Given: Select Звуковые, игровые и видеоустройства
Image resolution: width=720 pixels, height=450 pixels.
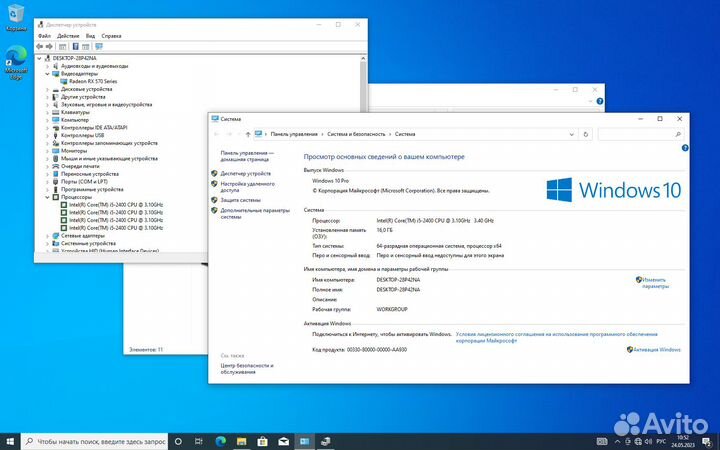Looking at the screenshot, I should [x=107, y=104].
